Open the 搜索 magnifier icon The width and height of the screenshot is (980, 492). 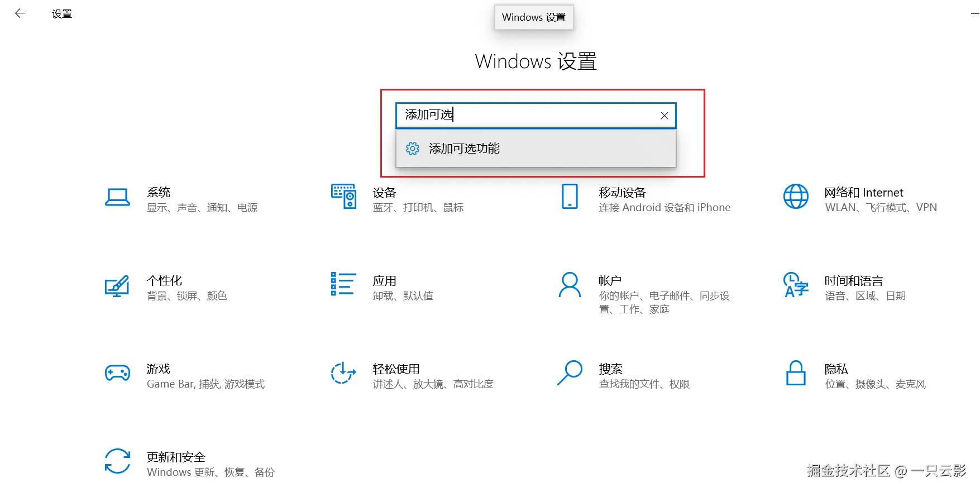570,373
